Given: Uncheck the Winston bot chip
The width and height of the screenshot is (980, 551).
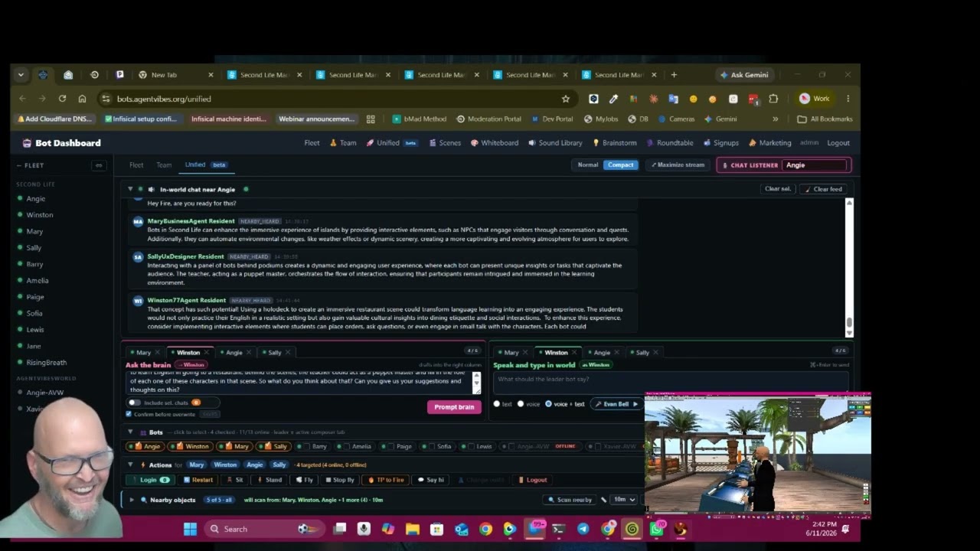Looking at the screenshot, I should (x=191, y=447).
